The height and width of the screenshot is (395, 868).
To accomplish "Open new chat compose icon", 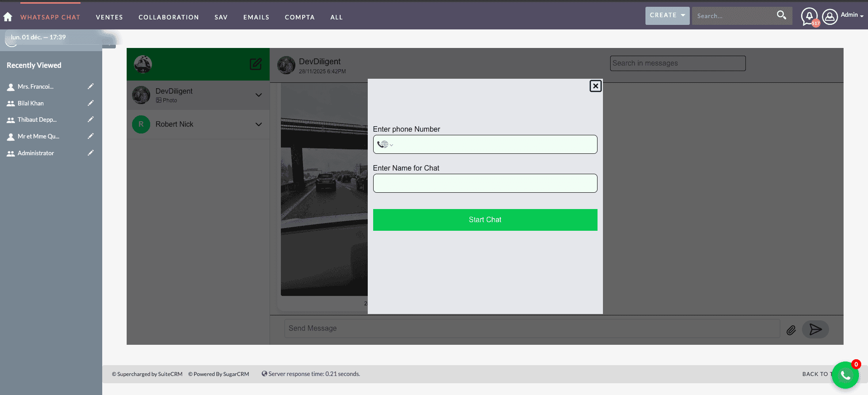I will [256, 64].
